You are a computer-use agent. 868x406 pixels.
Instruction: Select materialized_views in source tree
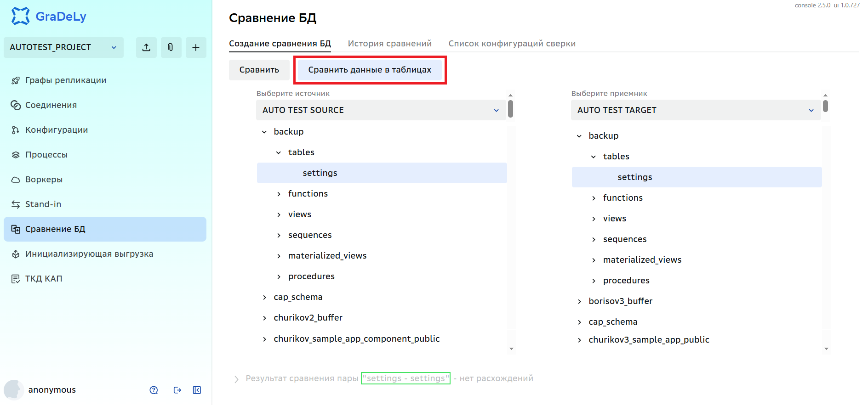pos(327,256)
